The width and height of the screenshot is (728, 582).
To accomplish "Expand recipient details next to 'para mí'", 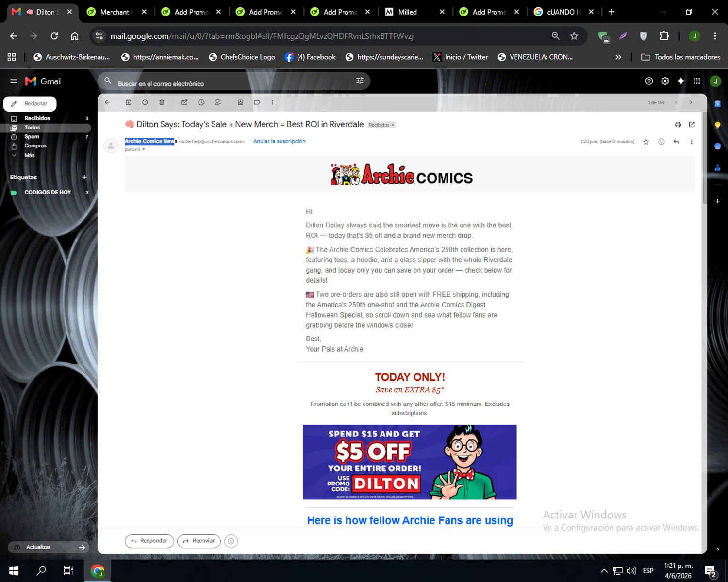I will tap(144, 149).
